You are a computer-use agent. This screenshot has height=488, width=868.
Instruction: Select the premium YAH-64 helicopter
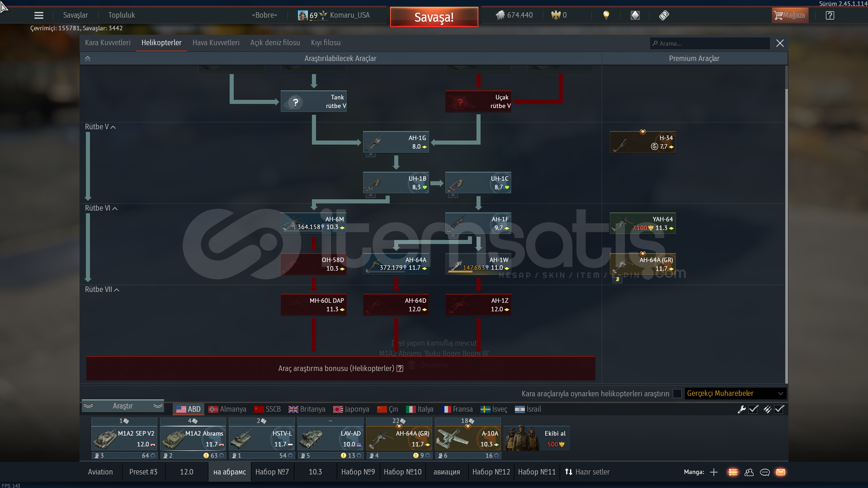click(643, 223)
